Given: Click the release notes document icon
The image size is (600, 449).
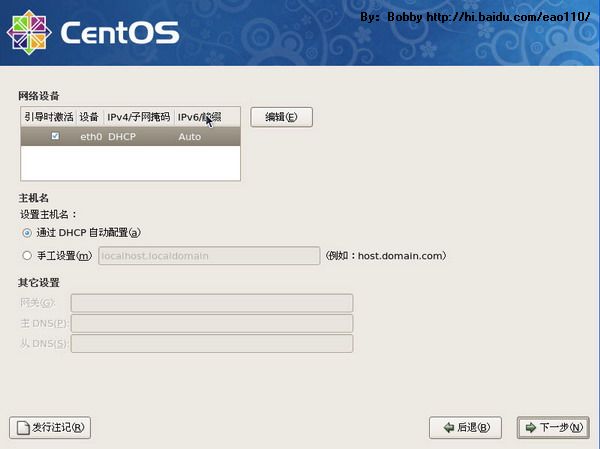Looking at the screenshot, I should (x=23, y=428).
